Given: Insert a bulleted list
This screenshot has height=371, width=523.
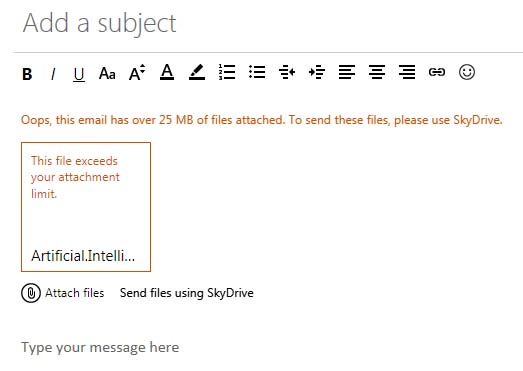Looking at the screenshot, I should coord(257,72).
